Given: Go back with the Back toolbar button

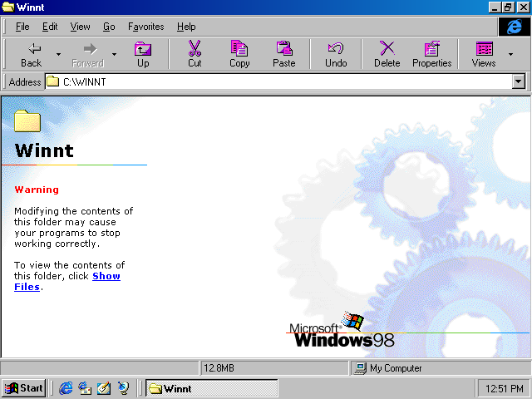Looking at the screenshot, I should click(x=32, y=54).
